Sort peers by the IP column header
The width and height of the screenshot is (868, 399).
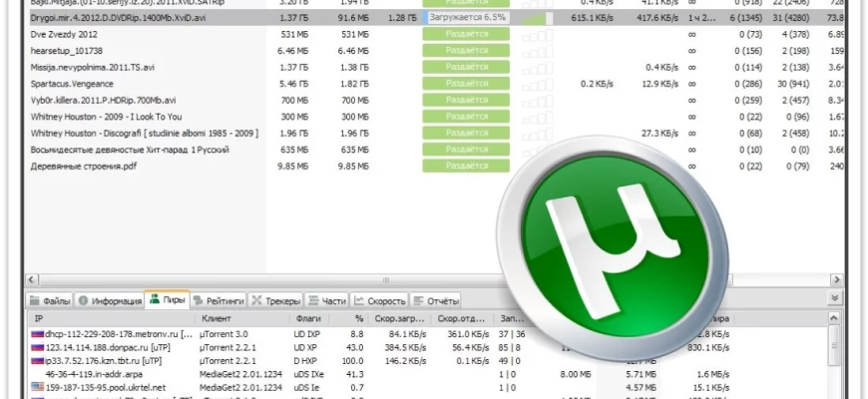111,319
